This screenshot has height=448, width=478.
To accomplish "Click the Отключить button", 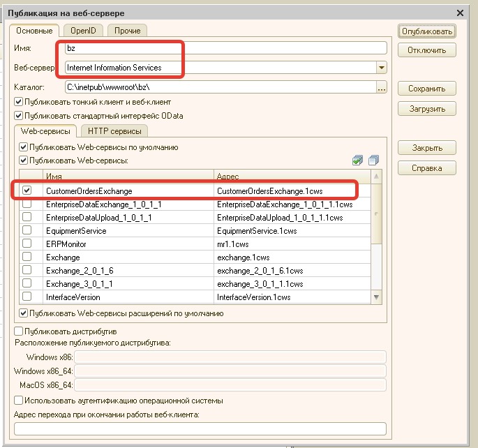I will coord(426,50).
